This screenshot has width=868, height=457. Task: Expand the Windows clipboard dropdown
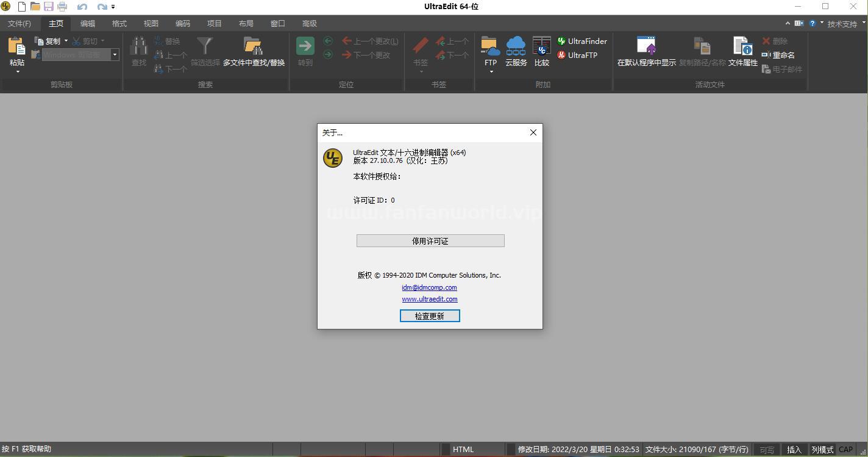tap(115, 55)
